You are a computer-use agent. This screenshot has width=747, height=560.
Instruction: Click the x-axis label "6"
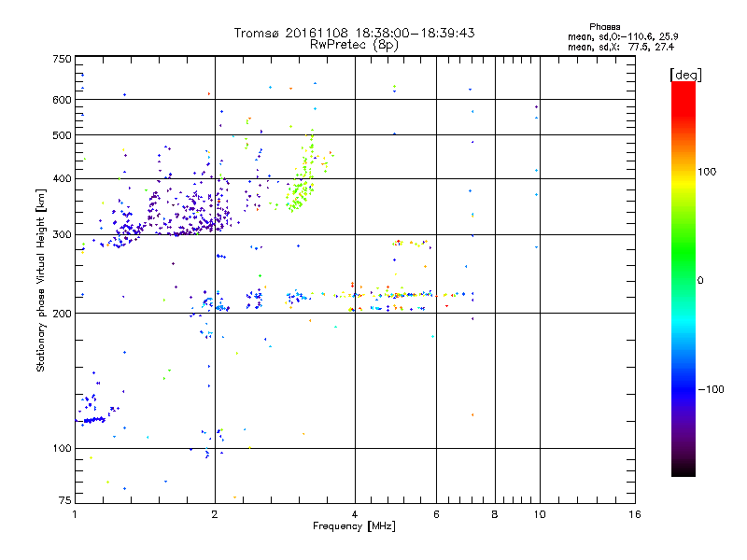click(x=436, y=514)
